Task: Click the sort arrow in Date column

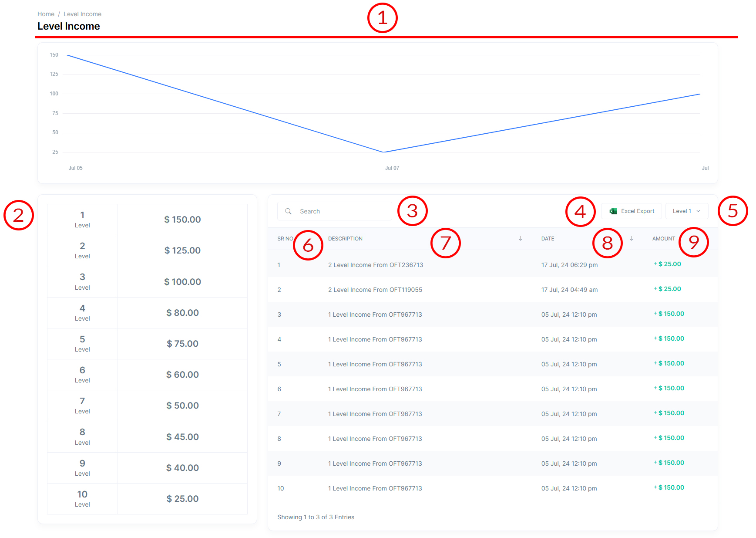Action: point(631,238)
